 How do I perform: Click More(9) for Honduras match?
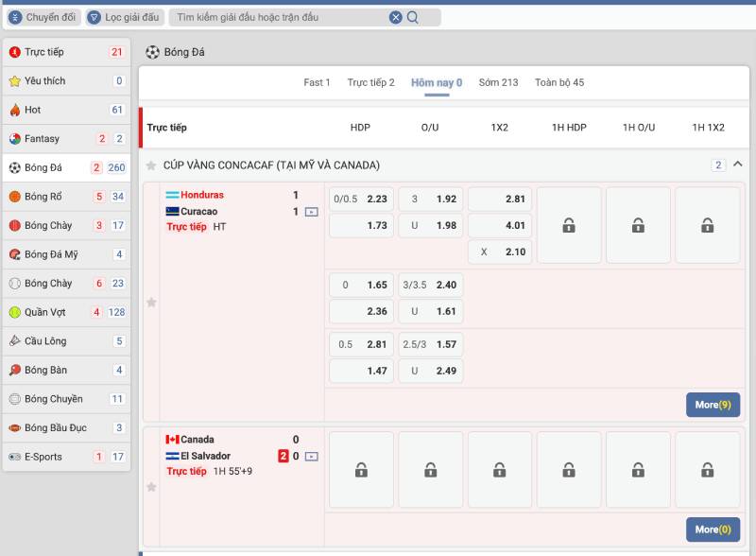[713, 405]
